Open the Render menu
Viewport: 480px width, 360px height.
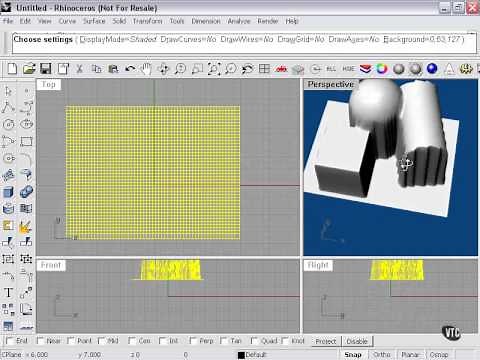click(x=268, y=21)
